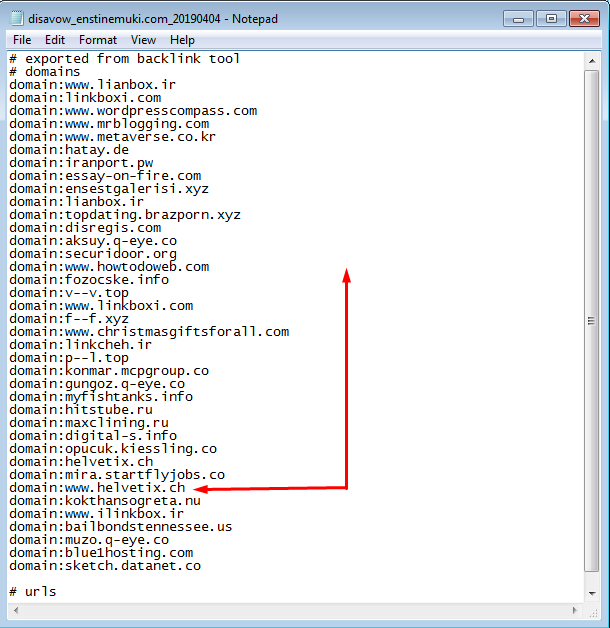The image size is (610, 628).
Task: Click line domain:hatay.de
Action: click(69, 149)
